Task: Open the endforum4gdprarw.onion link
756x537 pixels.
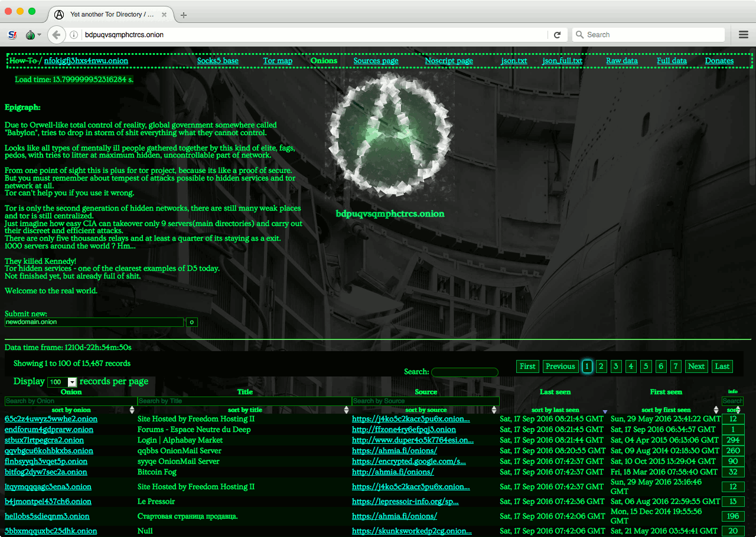Action: click(x=49, y=430)
